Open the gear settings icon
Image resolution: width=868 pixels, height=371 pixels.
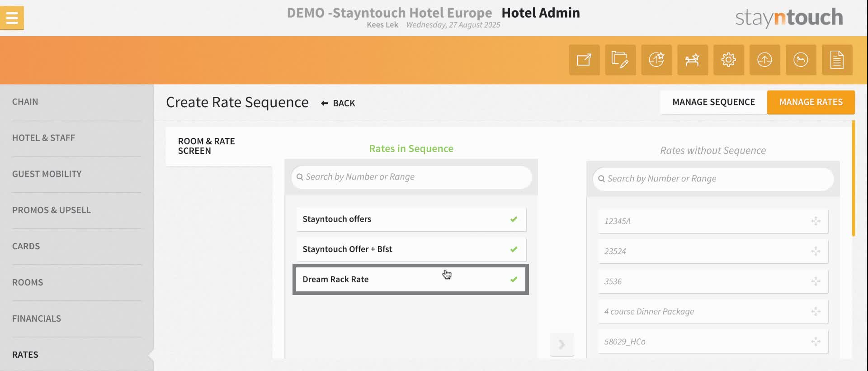(729, 60)
